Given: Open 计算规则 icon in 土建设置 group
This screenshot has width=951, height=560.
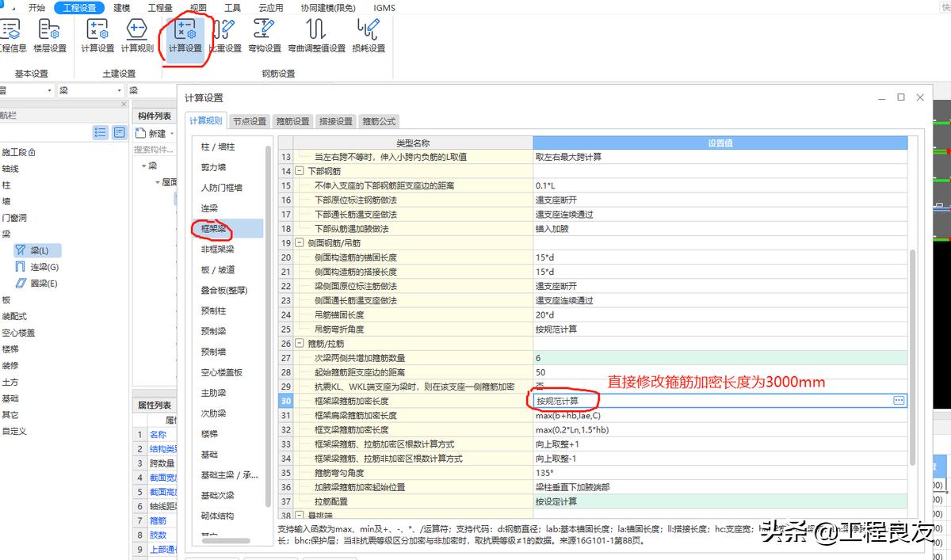Looking at the screenshot, I should tap(136, 37).
